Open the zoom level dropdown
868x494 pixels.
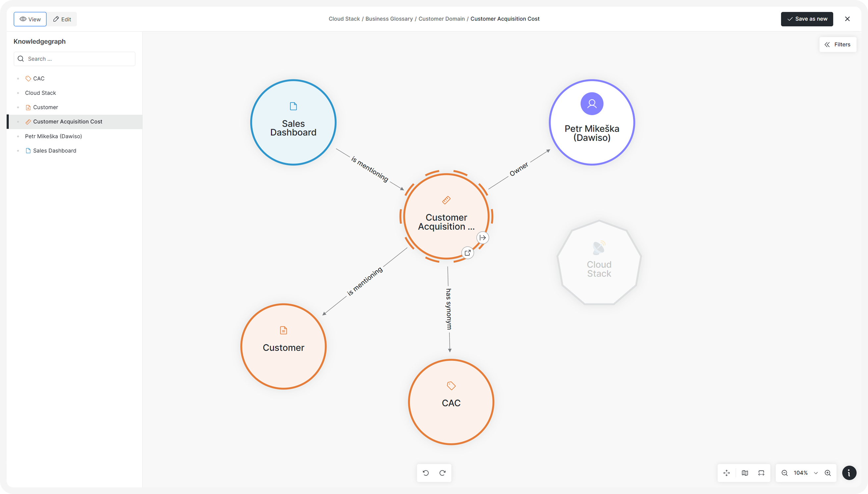pyautogui.click(x=816, y=472)
